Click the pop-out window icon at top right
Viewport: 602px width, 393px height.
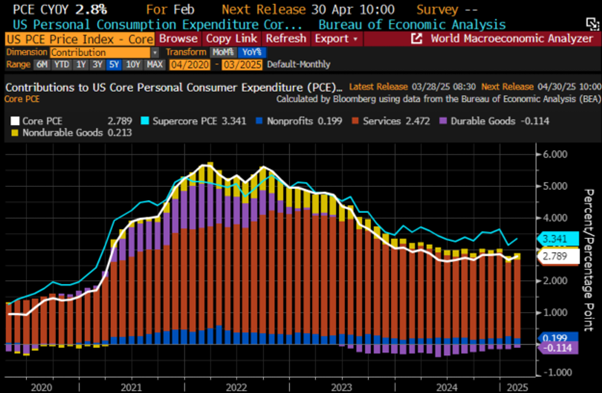tap(592, 24)
